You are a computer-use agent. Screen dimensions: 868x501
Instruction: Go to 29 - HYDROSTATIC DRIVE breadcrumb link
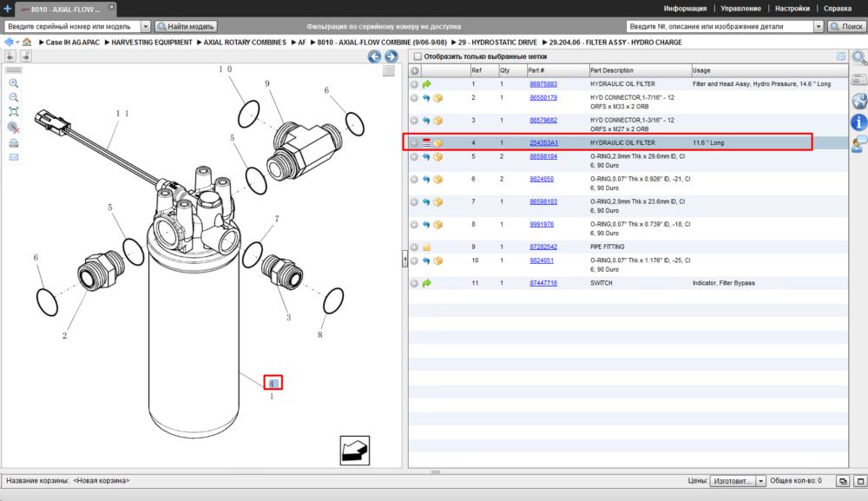coord(497,42)
